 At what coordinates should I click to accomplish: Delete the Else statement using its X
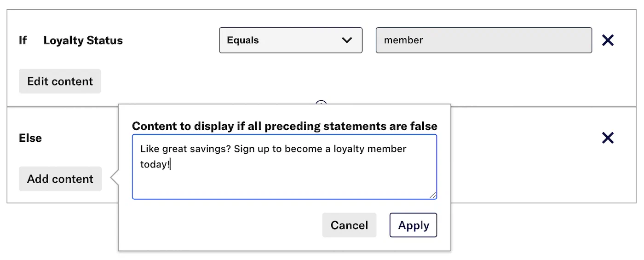click(x=608, y=138)
